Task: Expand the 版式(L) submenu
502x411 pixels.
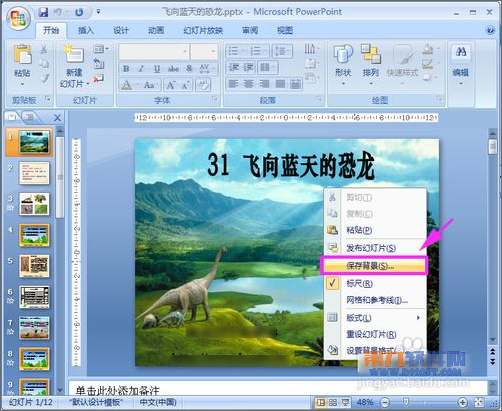Action: tap(375, 318)
